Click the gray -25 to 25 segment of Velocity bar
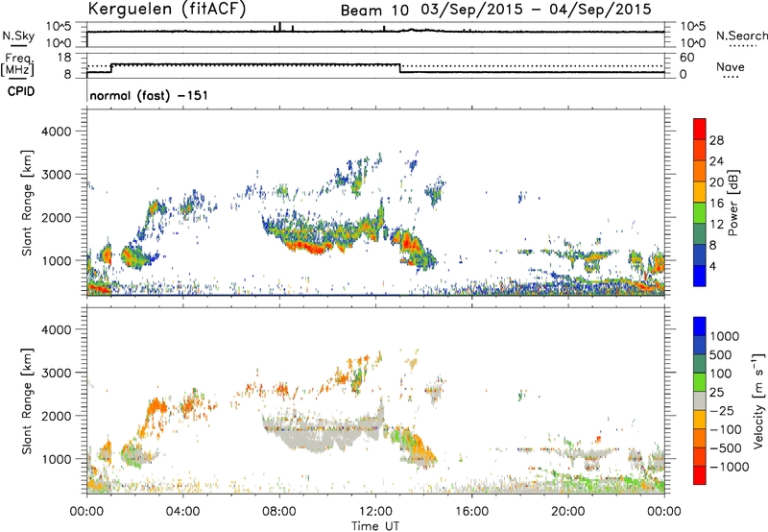 coord(700,400)
